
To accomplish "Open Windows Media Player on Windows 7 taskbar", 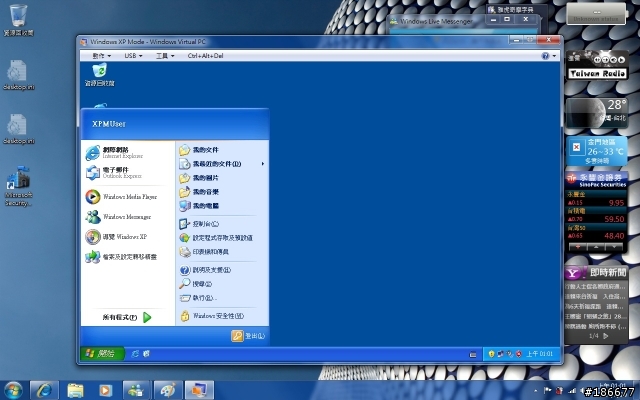I will click(x=105, y=391).
